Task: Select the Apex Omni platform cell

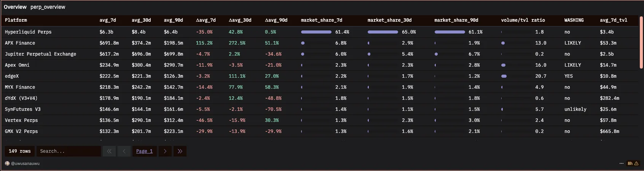Action: [17, 65]
